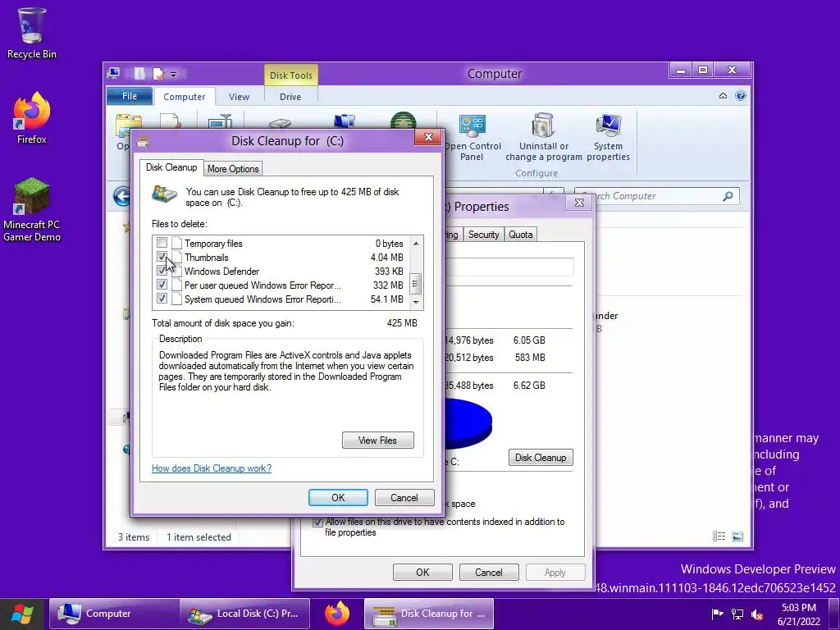Click the files list scrollbar thumb
Image resolution: width=840 pixels, height=630 pixels.
click(414, 284)
